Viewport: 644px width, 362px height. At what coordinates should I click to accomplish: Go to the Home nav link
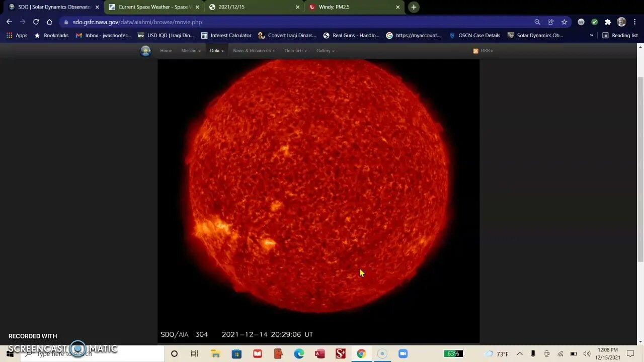tap(166, 51)
